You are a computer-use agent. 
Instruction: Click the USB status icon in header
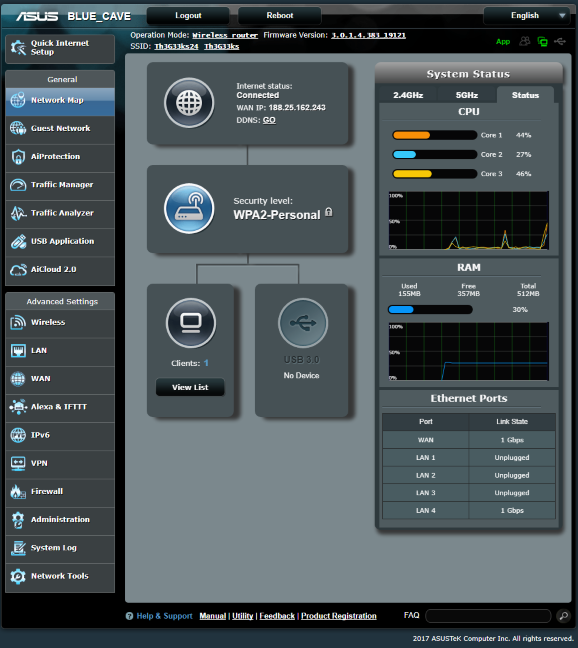560,41
